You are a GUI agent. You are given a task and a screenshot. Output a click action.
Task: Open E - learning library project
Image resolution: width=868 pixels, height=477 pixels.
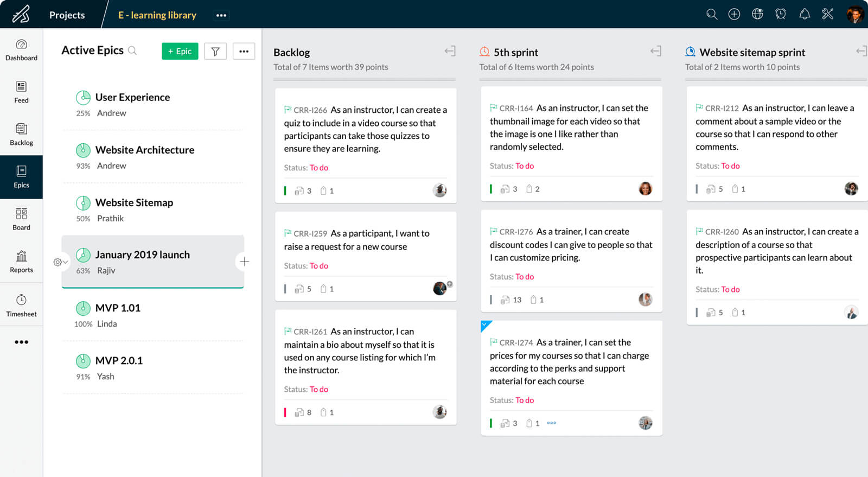(157, 15)
